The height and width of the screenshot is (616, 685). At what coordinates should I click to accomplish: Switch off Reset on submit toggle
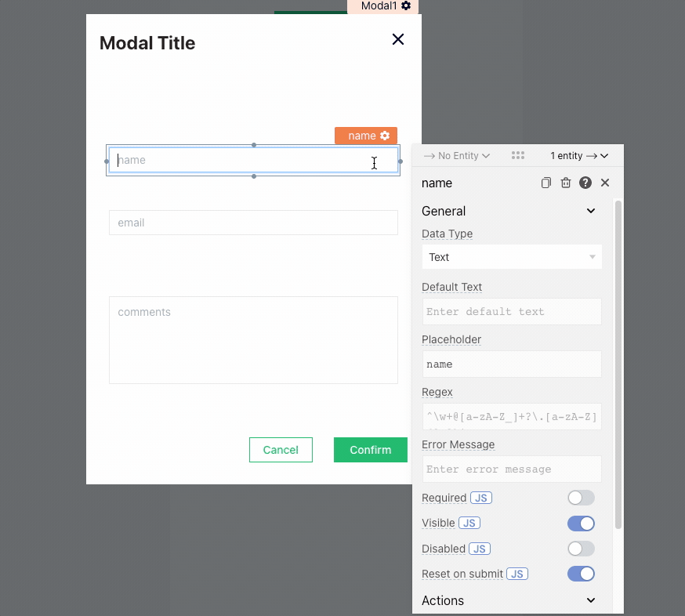point(581,574)
